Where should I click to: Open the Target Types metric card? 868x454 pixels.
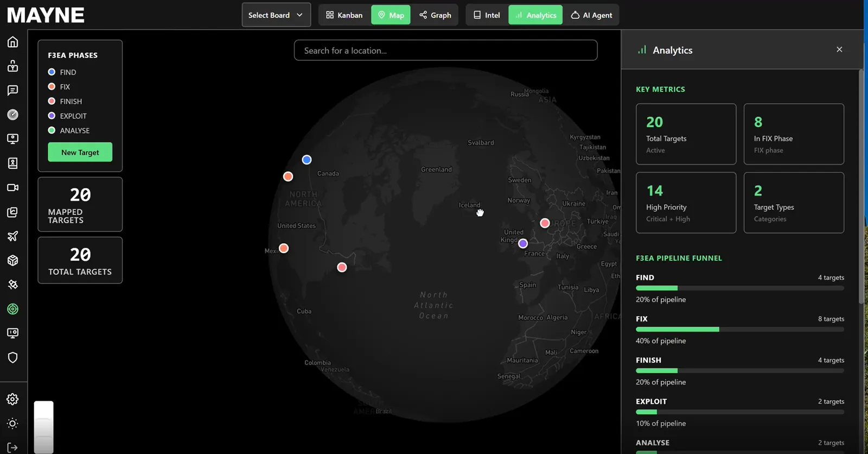point(794,203)
